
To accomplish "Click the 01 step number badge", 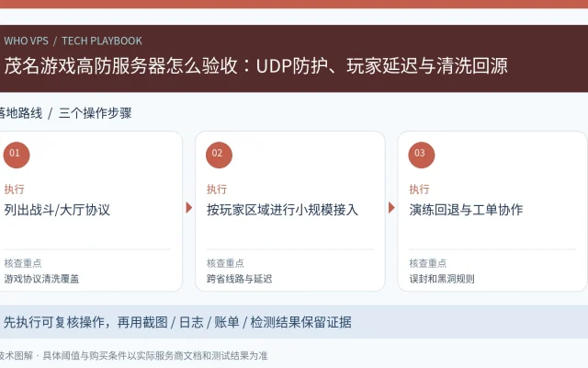I will click(x=17, y=155).
